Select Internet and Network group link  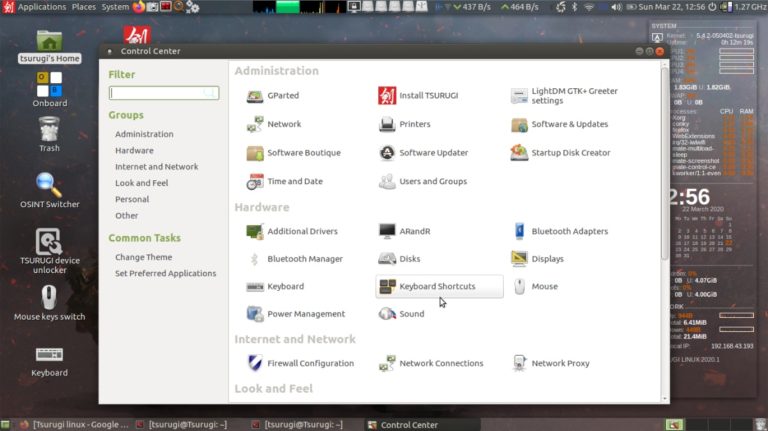point(157,167)
